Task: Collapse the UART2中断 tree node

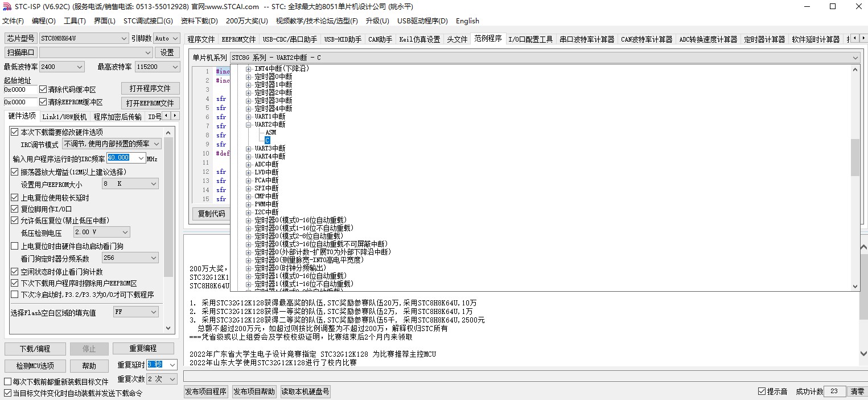Action: click(x=248, y=124)
